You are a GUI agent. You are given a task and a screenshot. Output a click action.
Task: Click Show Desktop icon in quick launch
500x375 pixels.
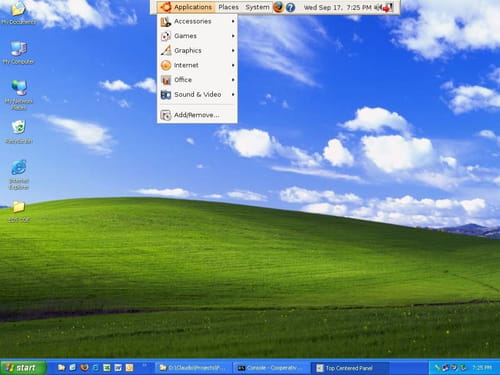pos(73,368)
